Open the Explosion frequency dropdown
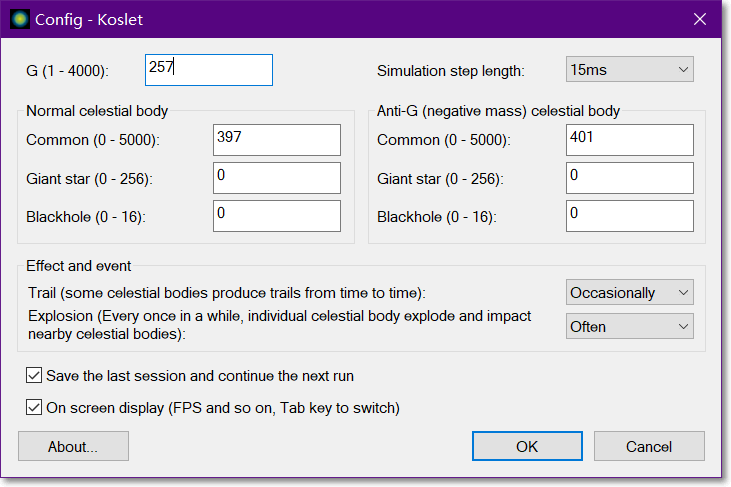This screenshot has height=487, width=731. pyautogui.click(x=629, y=326)
